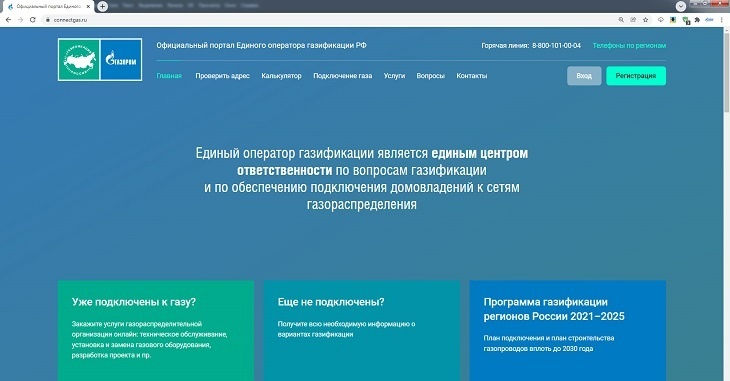Viewport: 730px width, 381px height.
Task: Click the Russia map gasification logo
Action: coord(79,60)
